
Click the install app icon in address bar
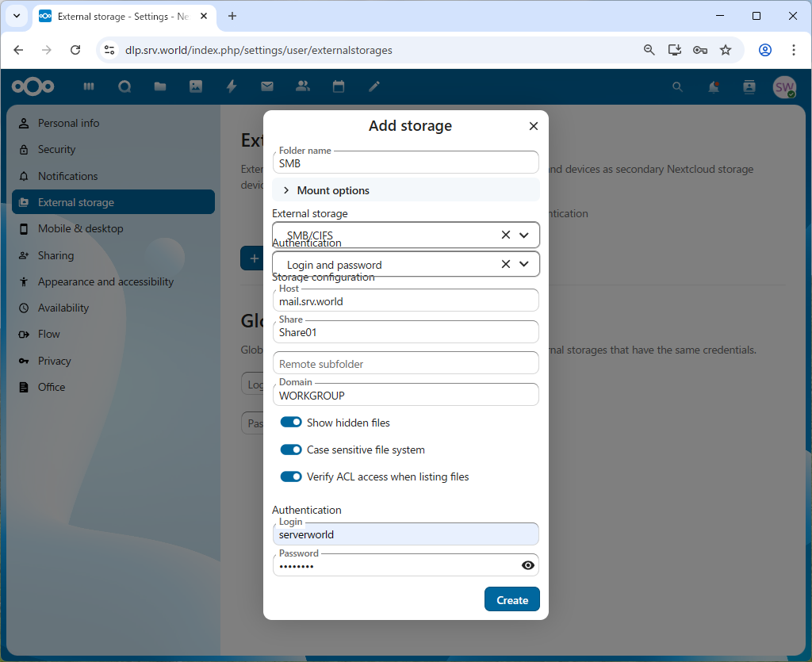point(674,50)
